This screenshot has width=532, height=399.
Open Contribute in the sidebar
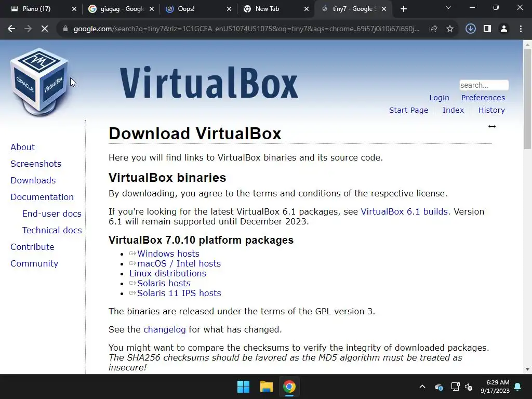(32, 247)
